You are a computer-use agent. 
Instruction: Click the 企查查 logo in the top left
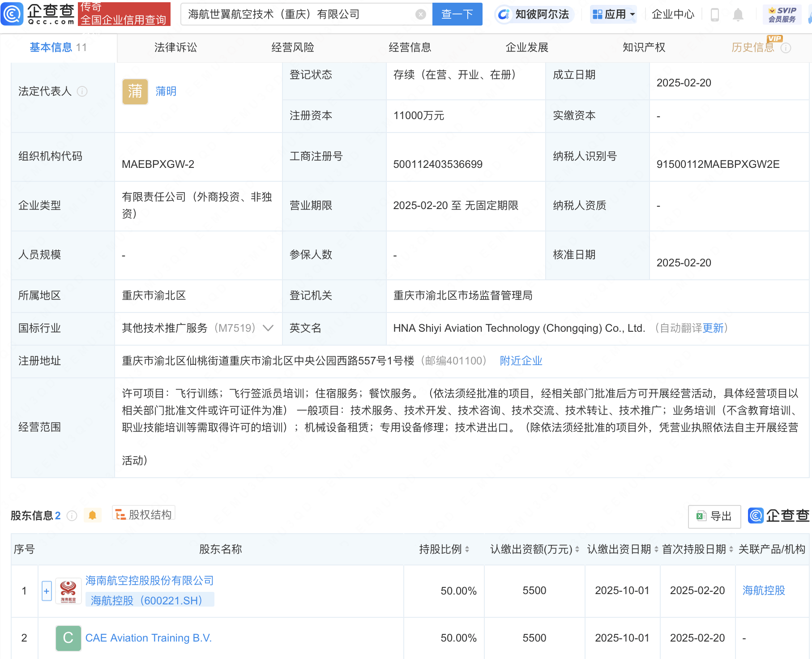pos(38,14)
